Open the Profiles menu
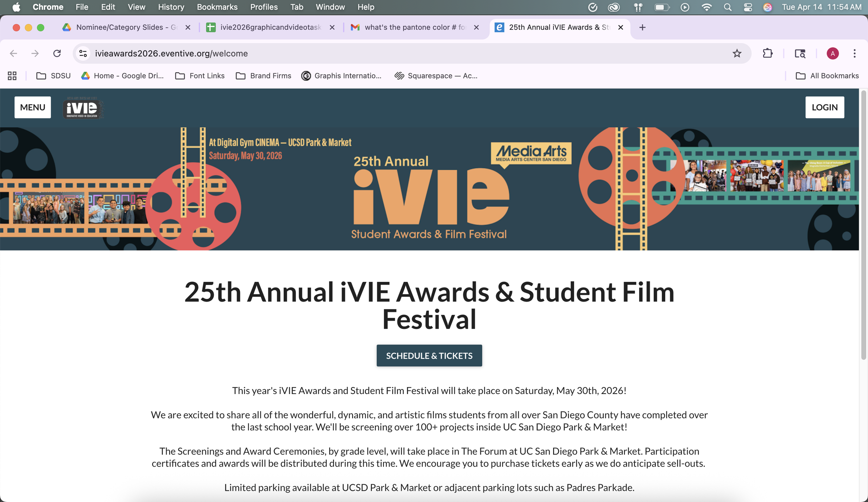868x502 pixels. pyautogui.click(x=264, y=7)
